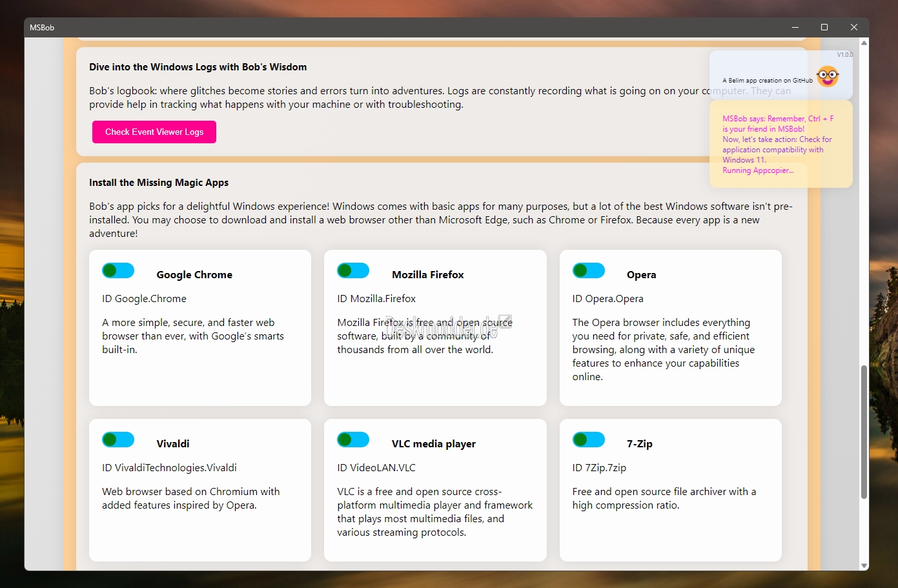This screenshot has height=588, width=898.
Task: Click the Mozilla Firefox card title
Action: [428, 274]
